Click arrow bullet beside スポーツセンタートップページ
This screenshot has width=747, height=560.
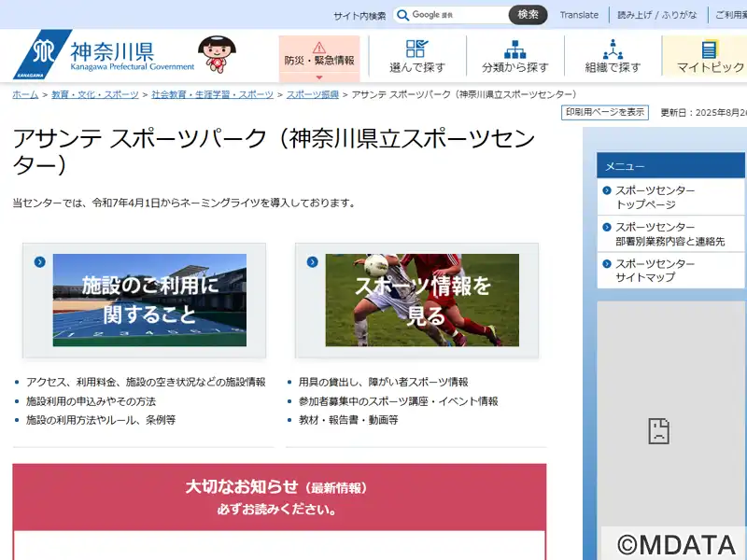(x=607, y=190)
